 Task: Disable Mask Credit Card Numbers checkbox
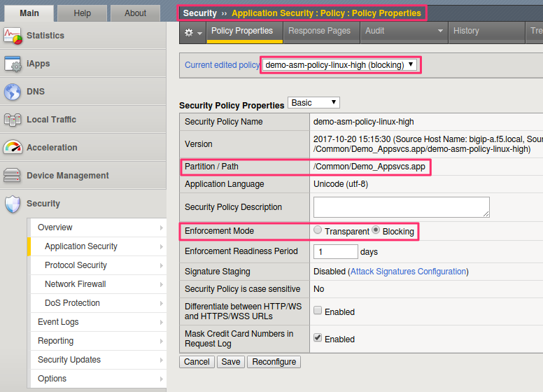pos(318,337)
